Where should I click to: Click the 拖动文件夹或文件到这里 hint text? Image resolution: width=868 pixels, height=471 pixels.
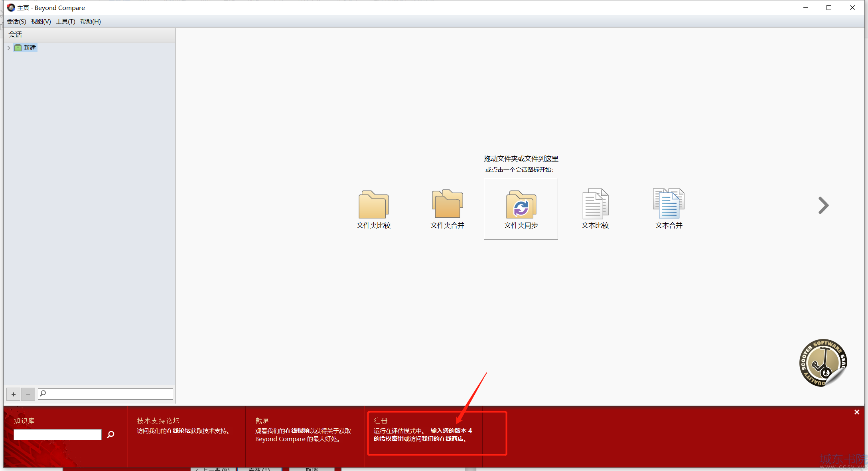pyautogui.click(x=521, y=159)
